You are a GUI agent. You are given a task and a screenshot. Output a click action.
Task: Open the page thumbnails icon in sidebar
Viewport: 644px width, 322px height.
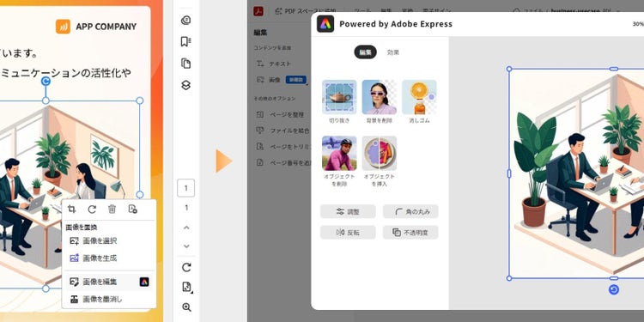coord(186,64)
